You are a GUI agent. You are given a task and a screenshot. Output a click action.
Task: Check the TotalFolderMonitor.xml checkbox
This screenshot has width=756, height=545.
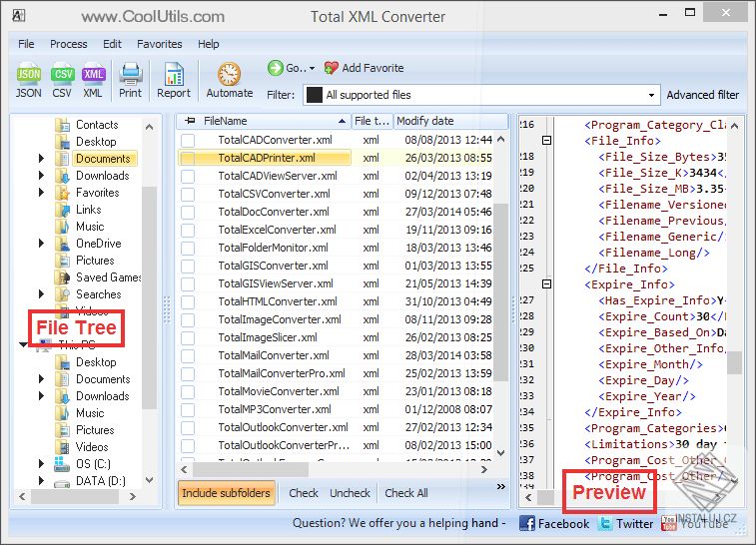pos(188,249)
